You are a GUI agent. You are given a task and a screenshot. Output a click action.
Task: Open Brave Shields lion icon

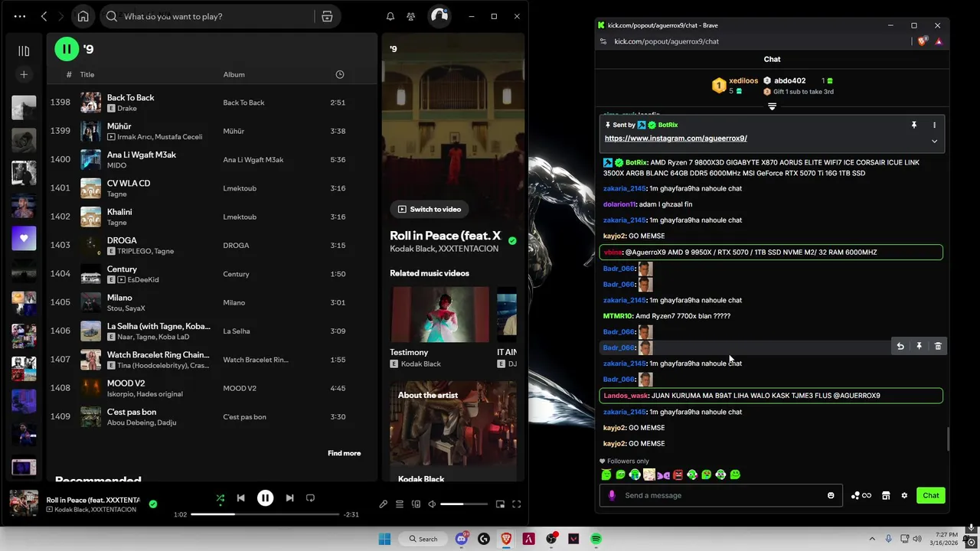[x=922, y=41]
